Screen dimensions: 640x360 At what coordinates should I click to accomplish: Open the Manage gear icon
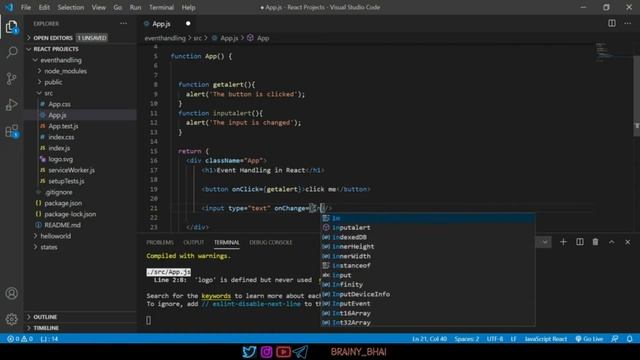click(x=12, y=319)
